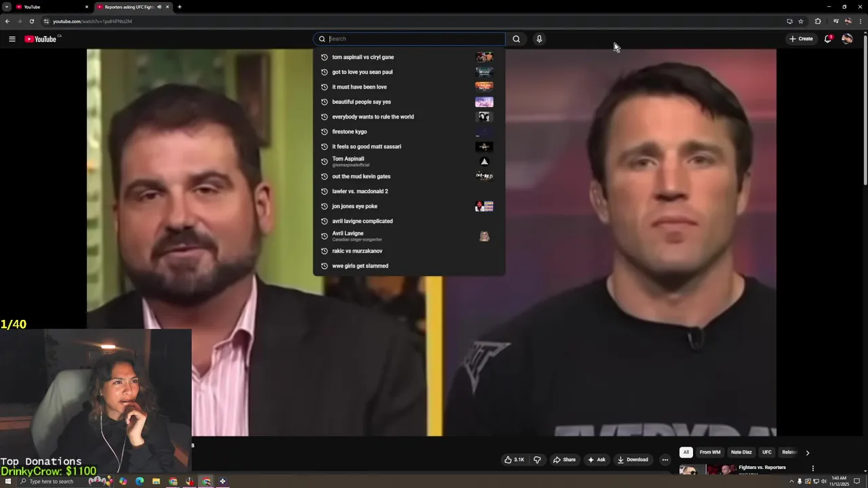Choose suggestion rakic vs murzakanov
The height and width of the screenshot is (488, 868).
click(409, 251)
